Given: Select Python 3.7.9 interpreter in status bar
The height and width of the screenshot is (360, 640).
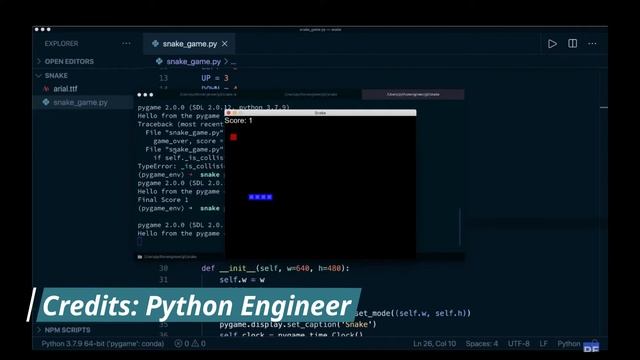Looking at the screenshot, I should (x=102, y=344).
